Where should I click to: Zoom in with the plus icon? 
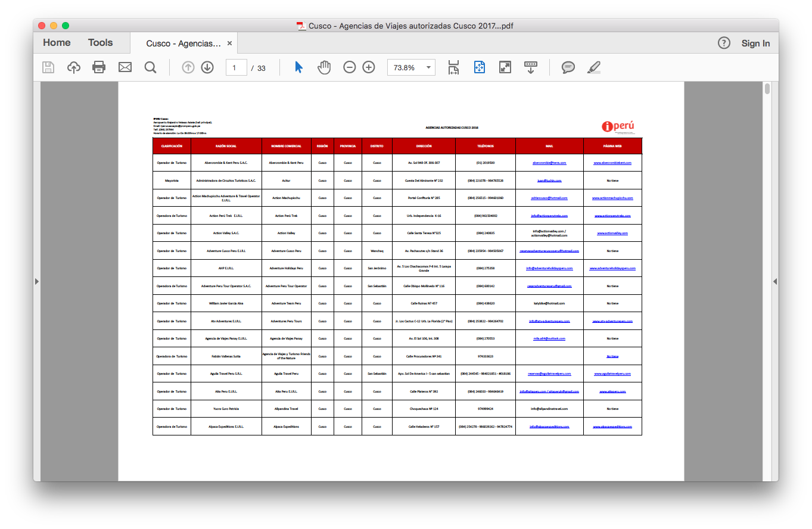click(x=369, y=67)
